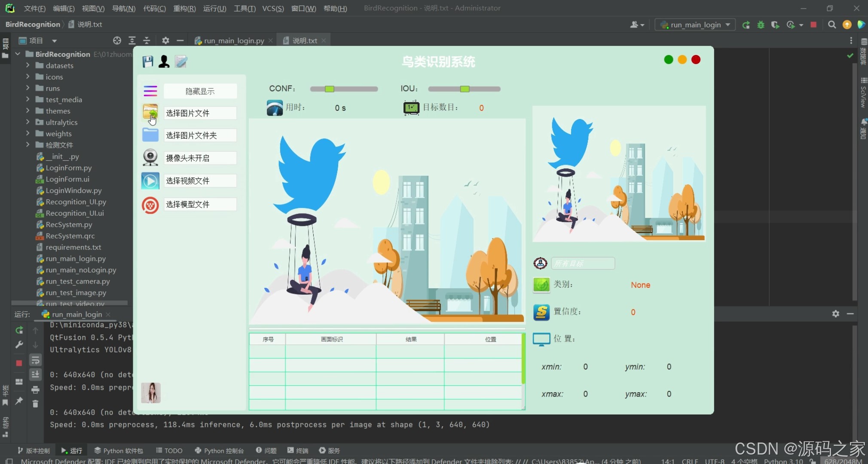Toggle camera with 摄像头未开启 button
Viewport: 868px width, 464px height.
(200, 158)
